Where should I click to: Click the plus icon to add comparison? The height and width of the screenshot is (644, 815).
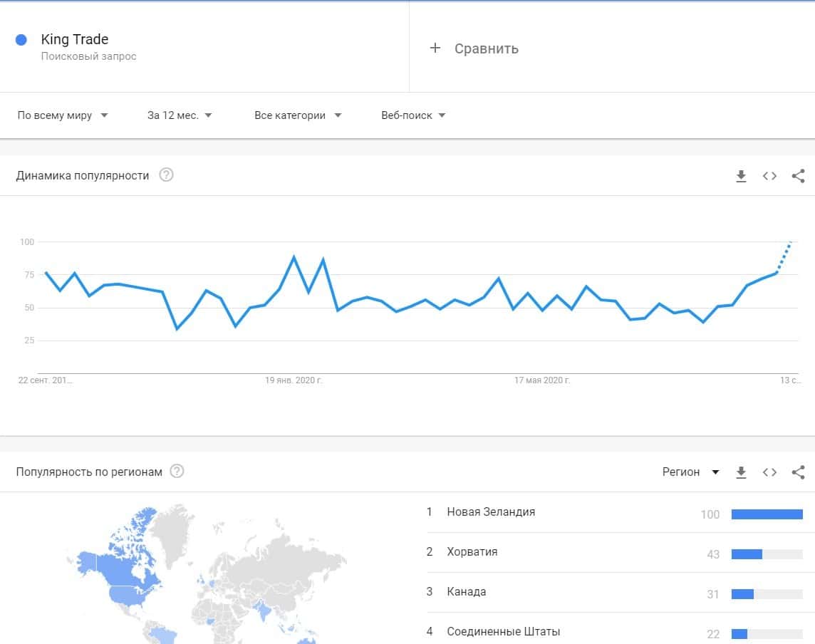click(435, 48)
